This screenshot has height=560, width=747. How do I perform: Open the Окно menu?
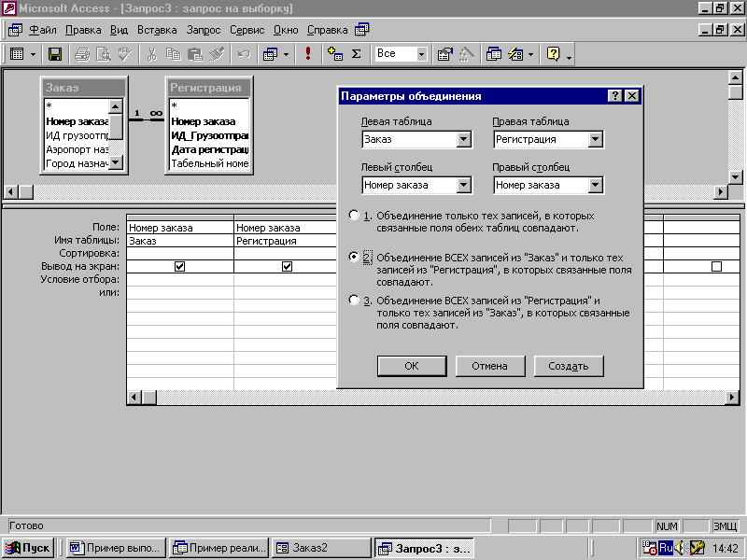(x=286, y=30)
